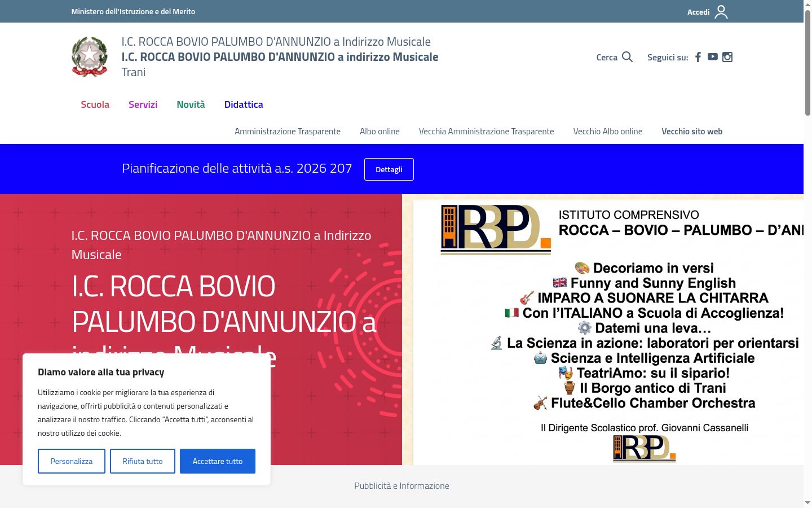Open the school YouTube channel icon
This screenshot has height=508, width=812.
(x=713, y=57)
